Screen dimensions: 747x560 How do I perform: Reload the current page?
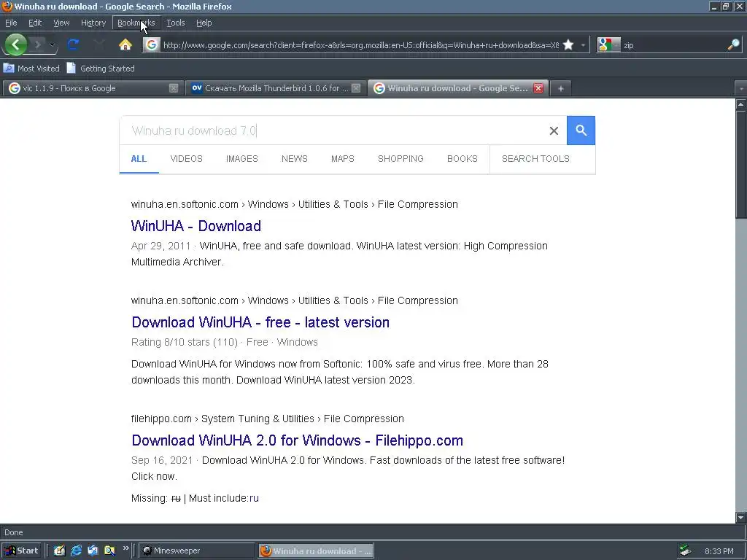coord(73,44)
